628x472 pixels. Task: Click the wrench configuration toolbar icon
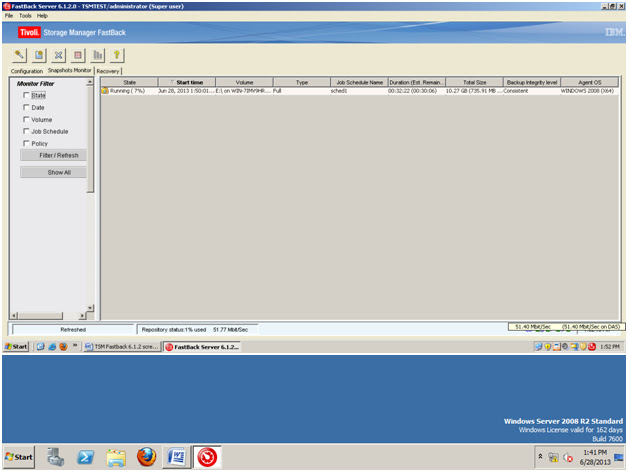pos(19,55)
